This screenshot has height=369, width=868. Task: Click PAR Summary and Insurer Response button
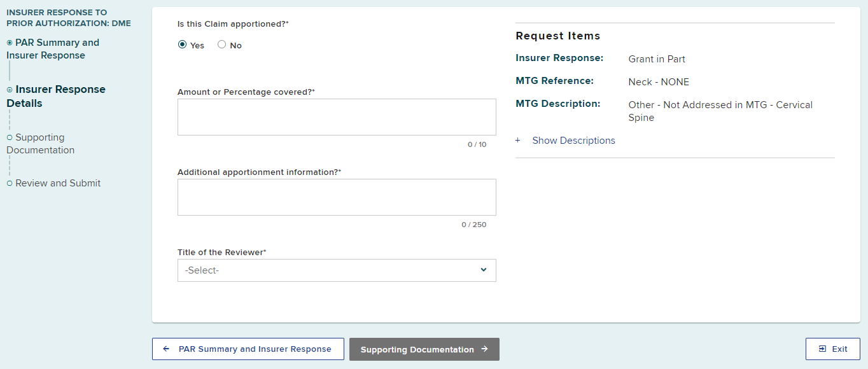248,349
